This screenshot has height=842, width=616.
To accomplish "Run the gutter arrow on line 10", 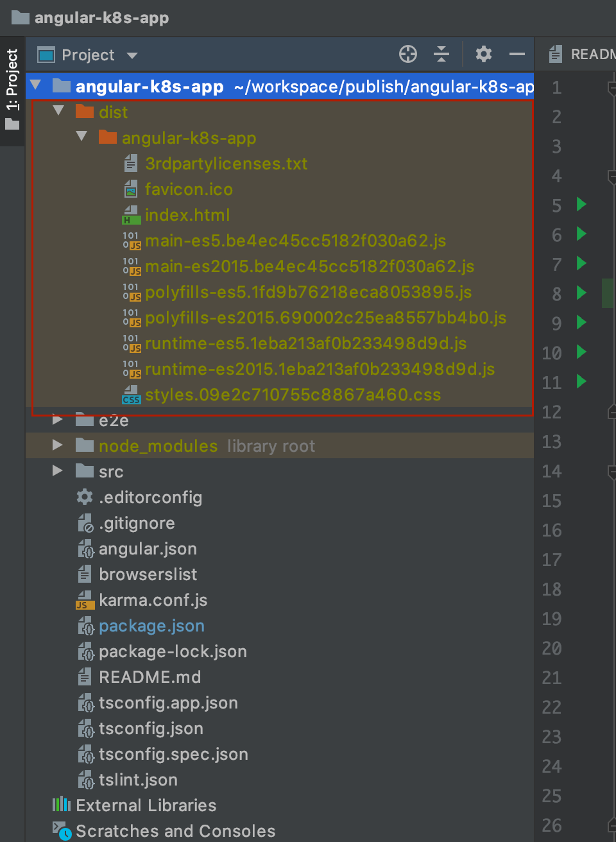I will (x=581, y=352).
